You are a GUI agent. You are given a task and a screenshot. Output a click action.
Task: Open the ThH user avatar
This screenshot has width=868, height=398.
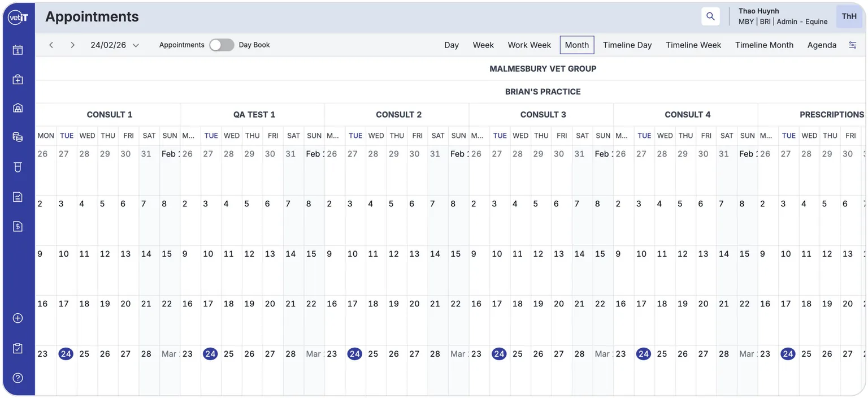point(849,16)
